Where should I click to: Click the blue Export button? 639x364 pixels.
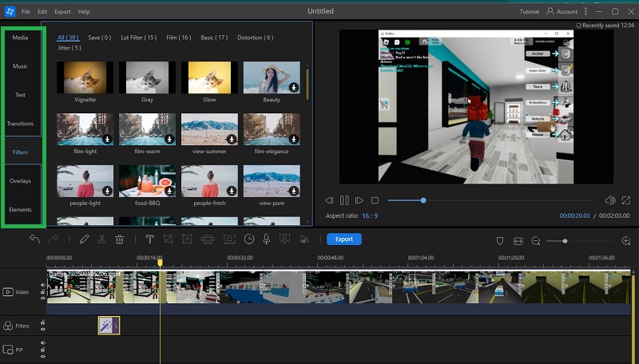coord(344,239)
